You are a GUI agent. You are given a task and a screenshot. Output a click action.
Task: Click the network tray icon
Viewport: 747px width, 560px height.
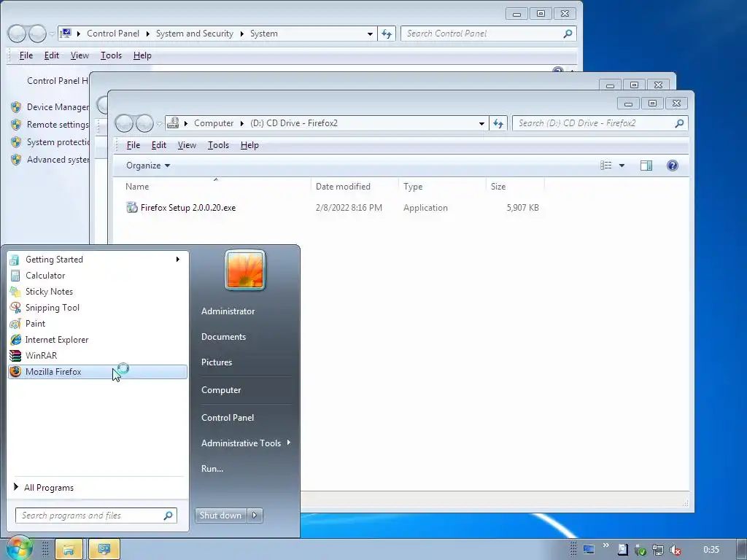pyautogui.click(x=658, y=550)
